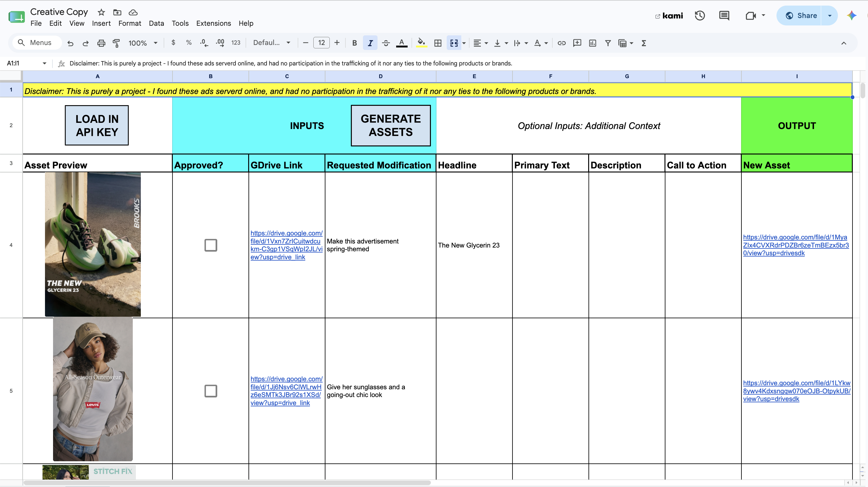This screenshot has height=487, width=868.
Task: Open the Insert menu
Action: tap(101, 23)
